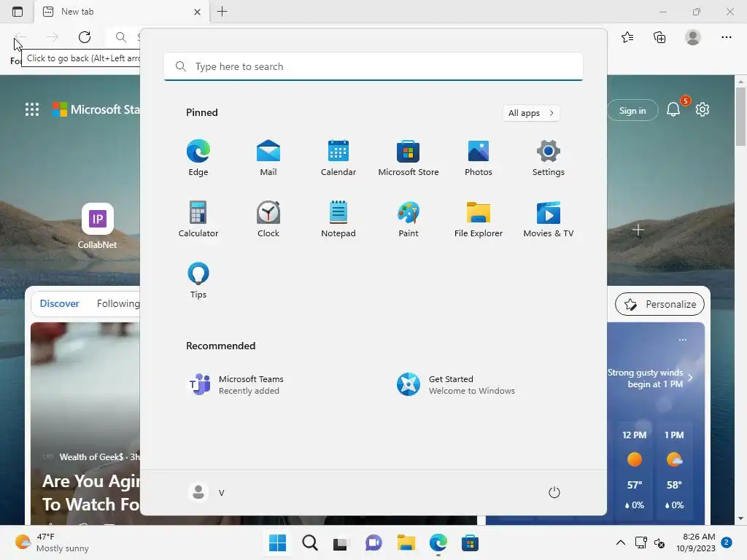Open taskbar Search

[309, 542]
